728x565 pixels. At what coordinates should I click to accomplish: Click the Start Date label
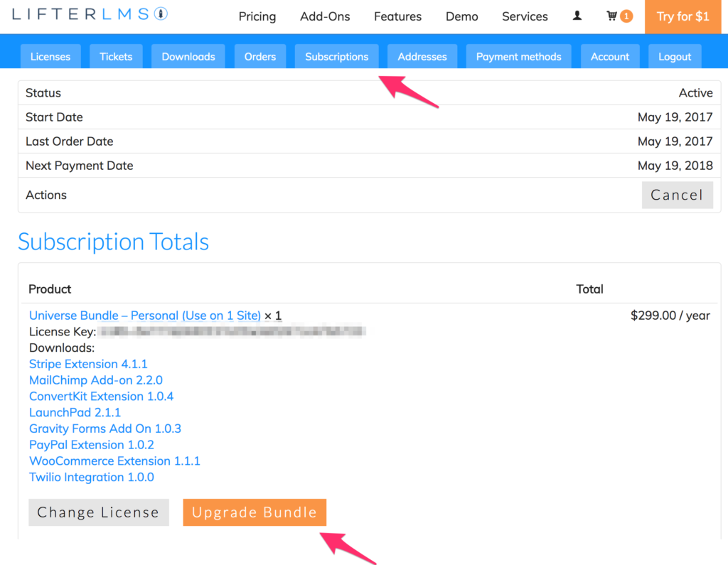pyautogui.click(x=54, y=117)
